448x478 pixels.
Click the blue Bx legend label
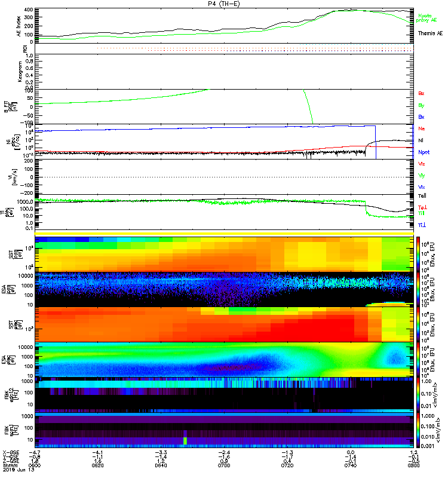point(421,117)
